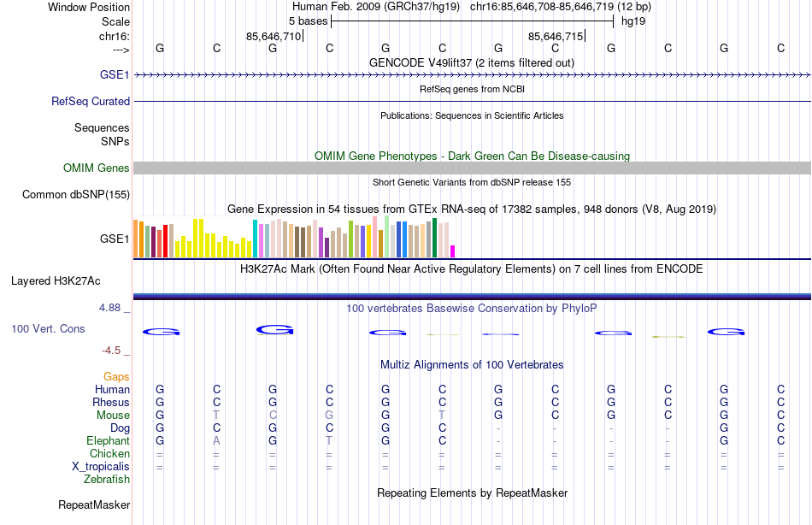Screen dimensions: 812x525
Task: Click Short Genetic Variants from dbSNP title
Action: [x=472, y=182]
